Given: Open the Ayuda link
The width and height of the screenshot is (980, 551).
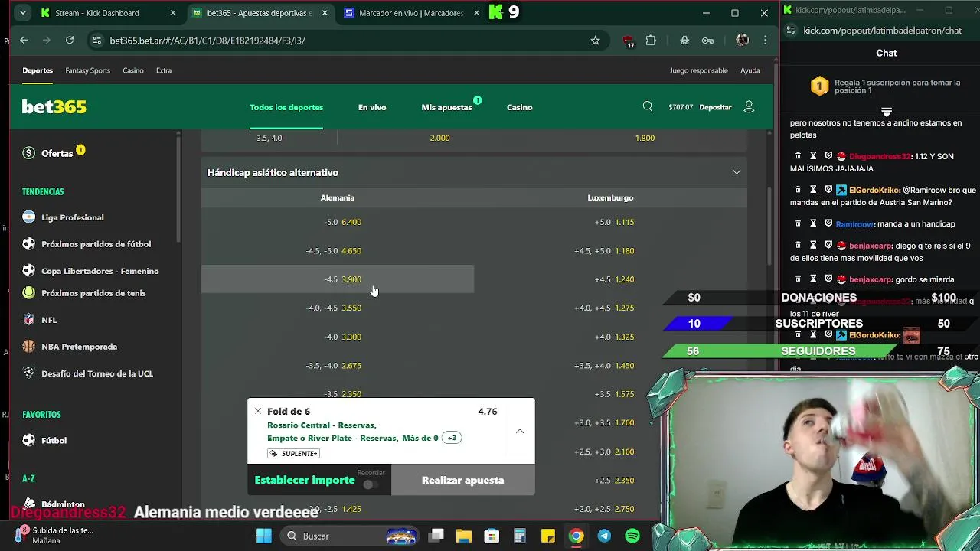Looking at the screenshot, I should pyautogui.click(x=750, y=70).
